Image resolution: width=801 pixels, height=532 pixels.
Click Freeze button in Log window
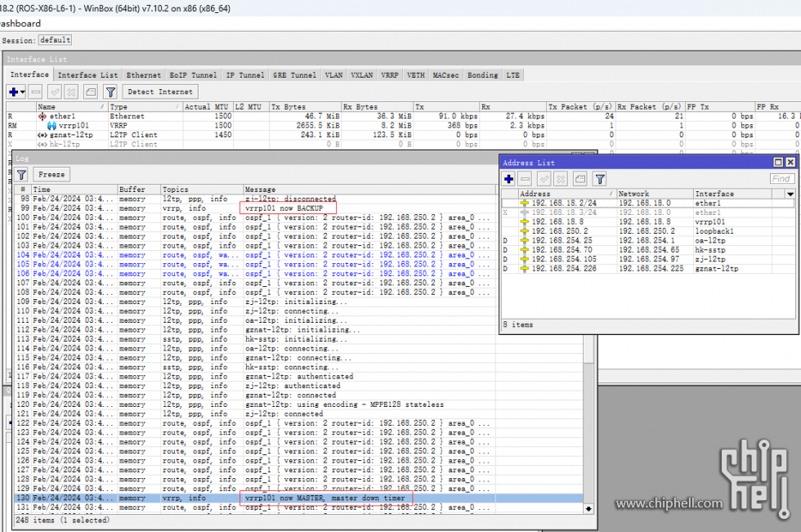pos(51,175)
